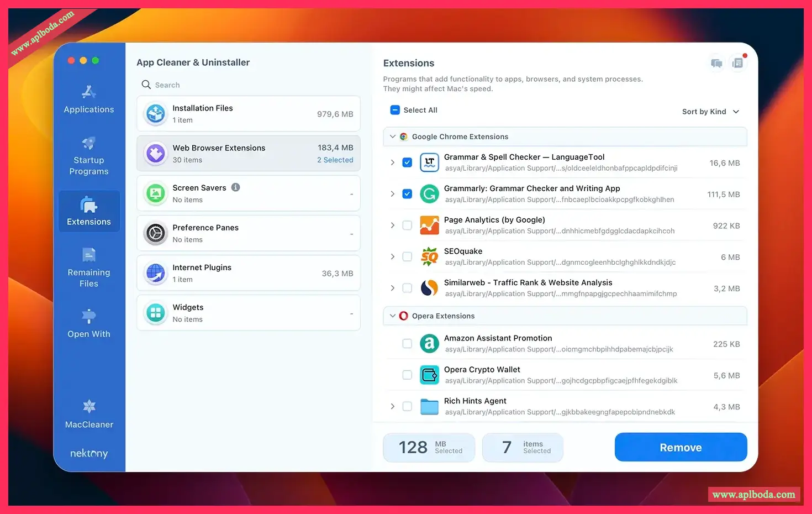The width and height of the screenshot is (812, 514).
Task: Open the Applications section in sidebar
Action: pos(88,99)
